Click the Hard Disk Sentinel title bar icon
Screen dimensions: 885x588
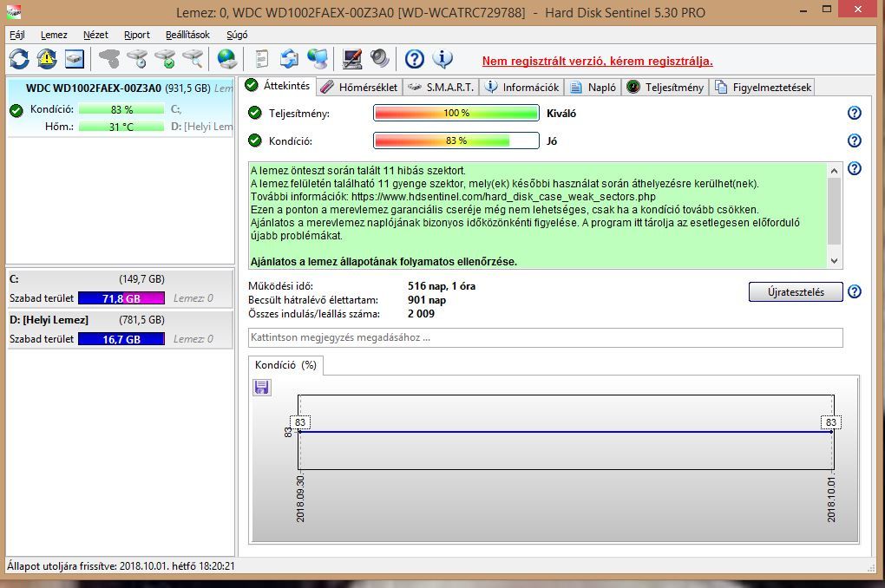point(14,12)
